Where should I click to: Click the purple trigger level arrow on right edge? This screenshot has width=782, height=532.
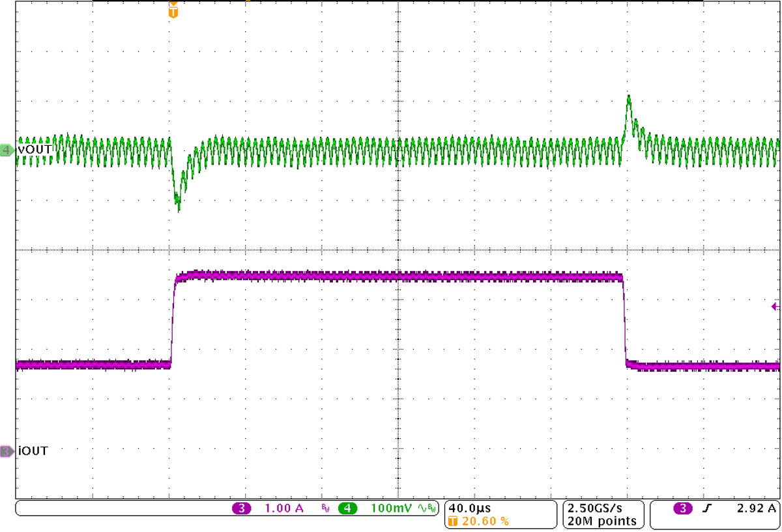pyautogui.click(x=775, y=305)
